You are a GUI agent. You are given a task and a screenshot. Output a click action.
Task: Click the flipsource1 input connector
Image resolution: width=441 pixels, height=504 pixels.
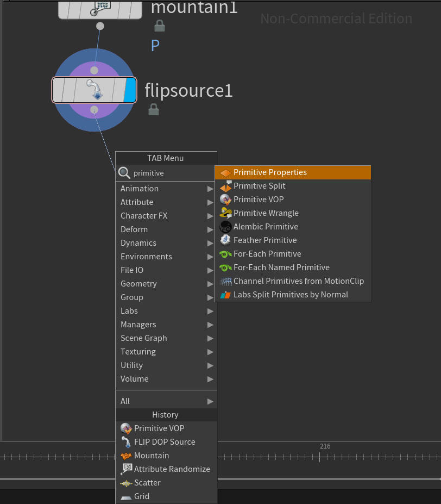click(x=94, y=70)
